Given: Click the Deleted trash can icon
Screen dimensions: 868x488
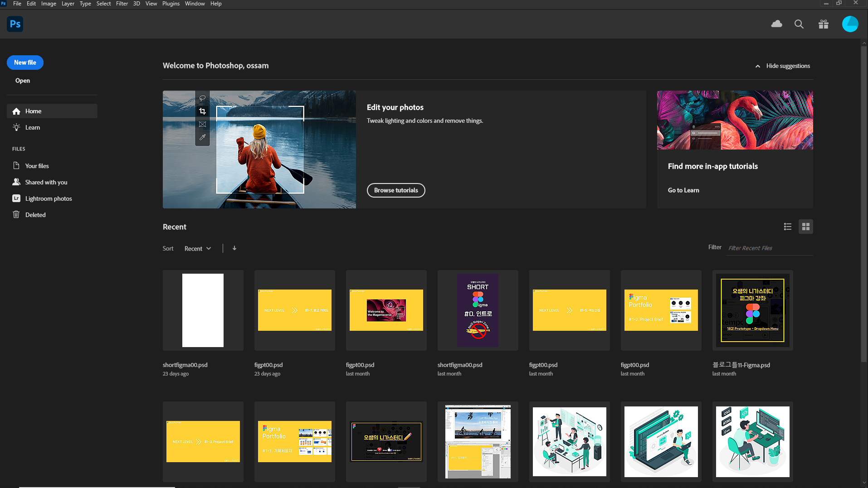Looking at the screenshot, I should (16, 214).
